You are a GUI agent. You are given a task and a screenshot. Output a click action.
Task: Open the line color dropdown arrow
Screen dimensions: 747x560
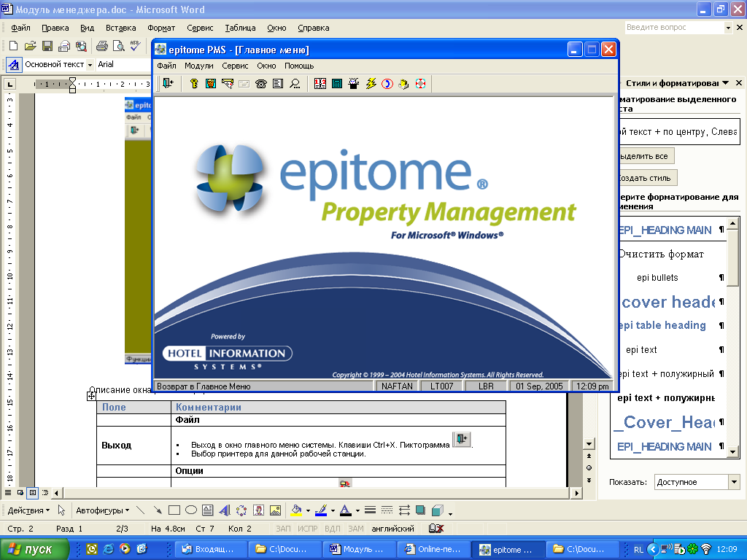(333, 511)
